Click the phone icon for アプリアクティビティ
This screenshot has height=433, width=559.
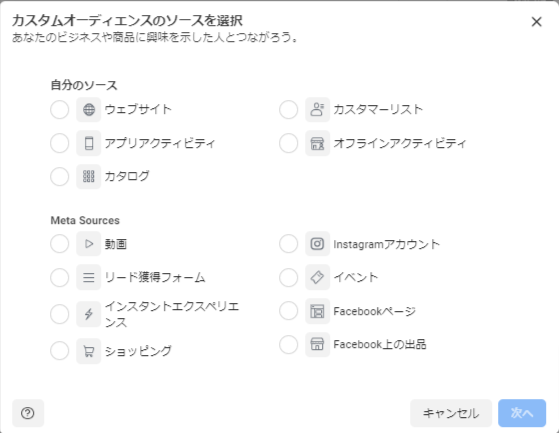88,143
